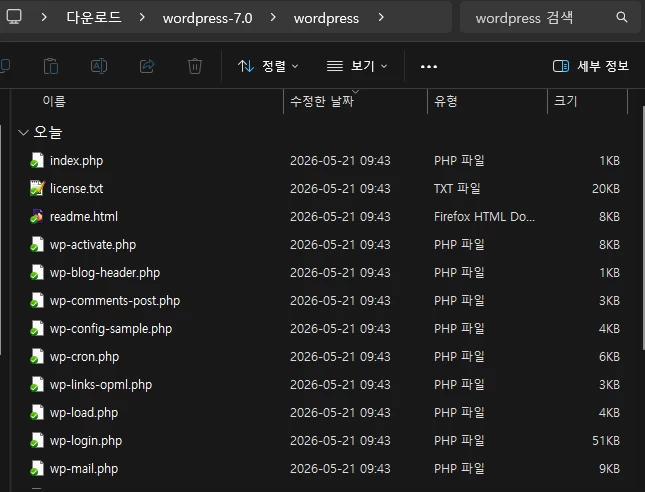645x492 pixels.
Task: Click the license.txt file icon
Action: click(37, 188)
